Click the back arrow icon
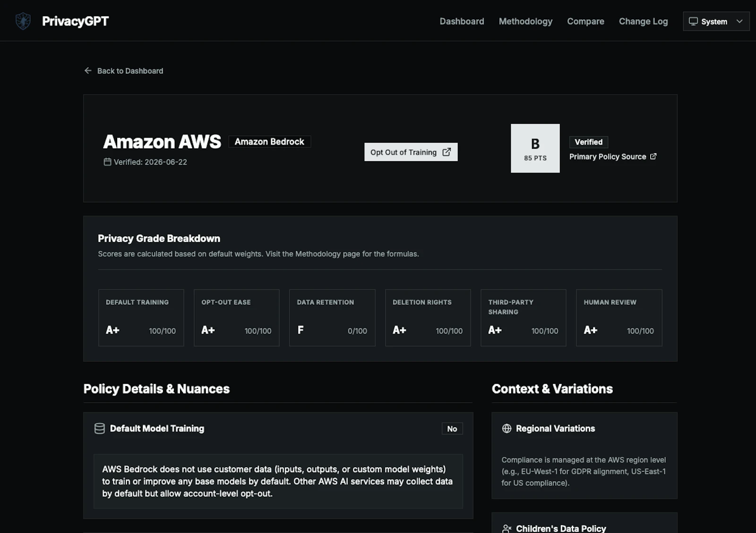The image size is (756, 533). pos(88,70)
